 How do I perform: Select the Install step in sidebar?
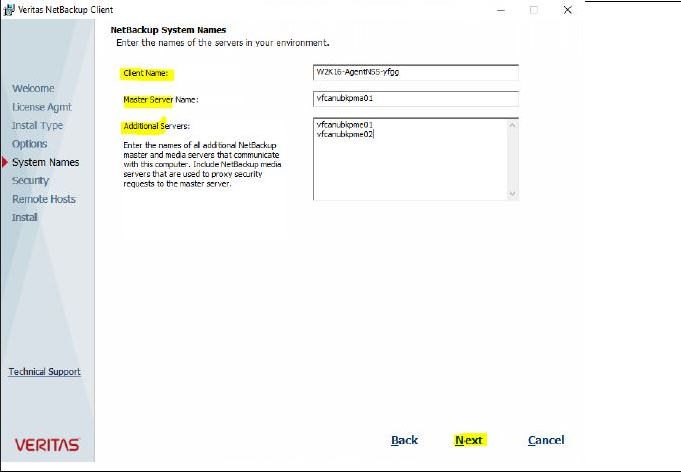pos(25,217)
